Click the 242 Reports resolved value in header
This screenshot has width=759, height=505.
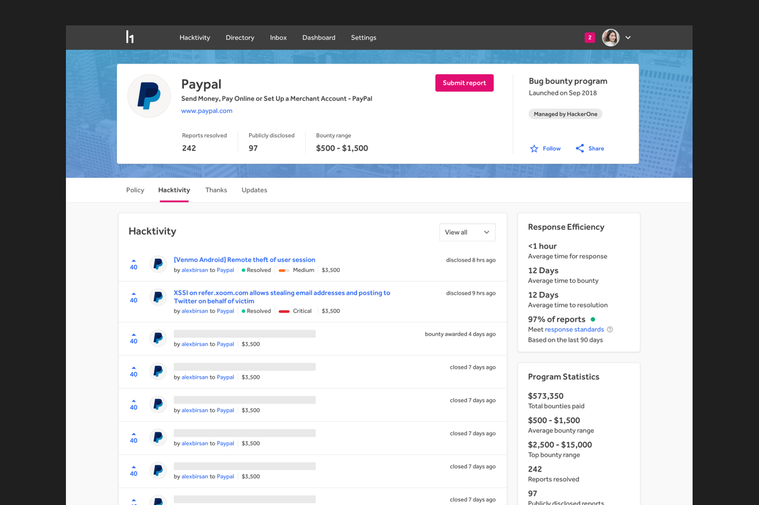189,148
